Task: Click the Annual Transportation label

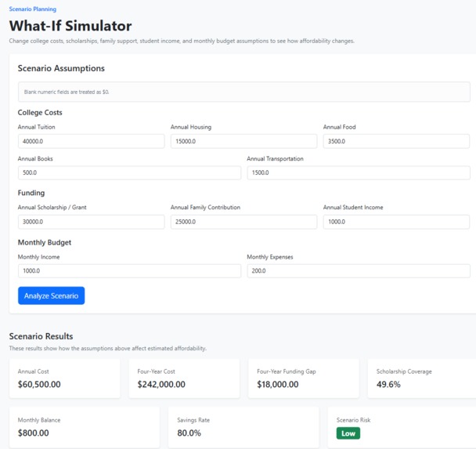Action: coord(275,158)
